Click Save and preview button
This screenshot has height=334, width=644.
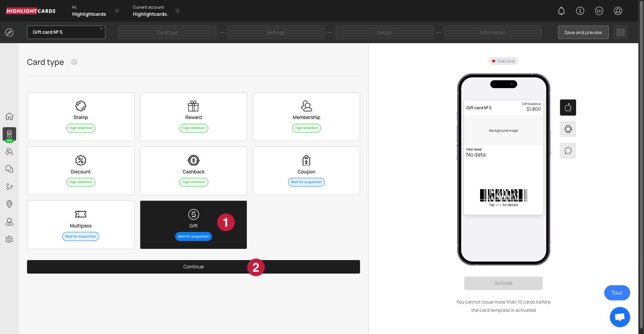pyautogui.click(x=583, y=32)
